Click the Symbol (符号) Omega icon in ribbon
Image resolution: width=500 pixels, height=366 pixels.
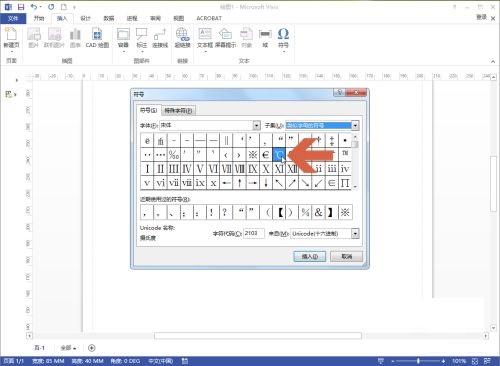point(283,34)
